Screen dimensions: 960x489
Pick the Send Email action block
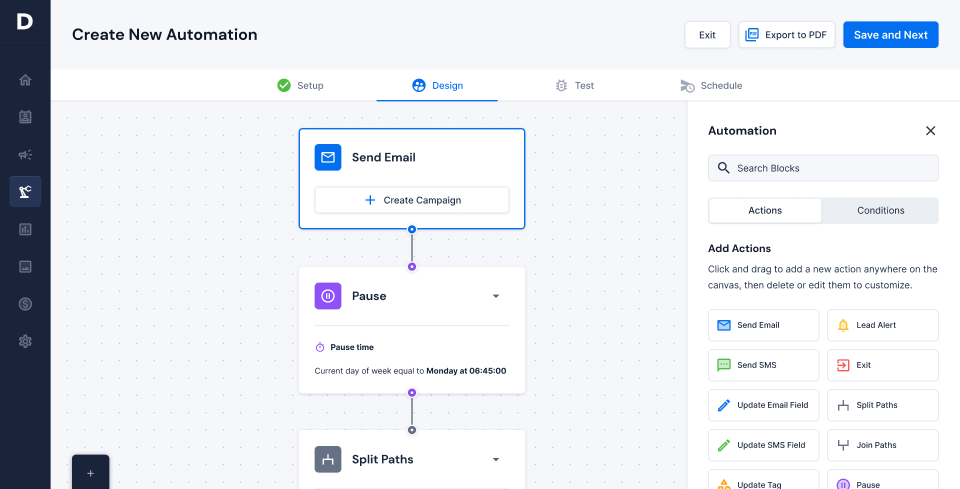(763, 325)
